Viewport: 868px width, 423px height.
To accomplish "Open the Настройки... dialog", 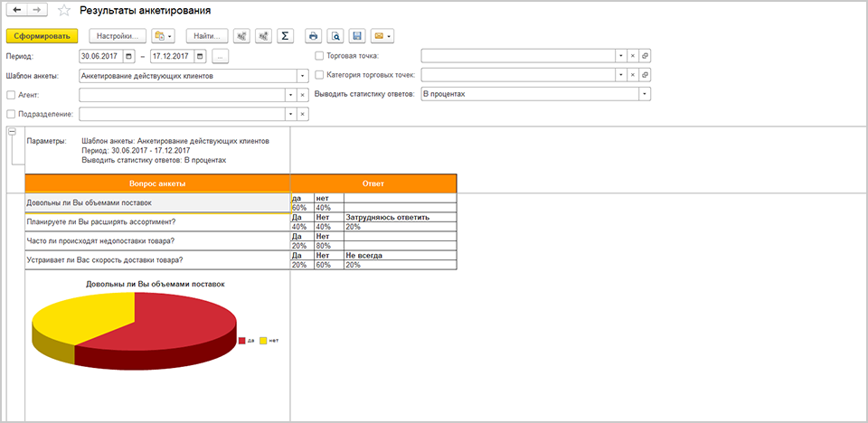I will pos(118,36).
